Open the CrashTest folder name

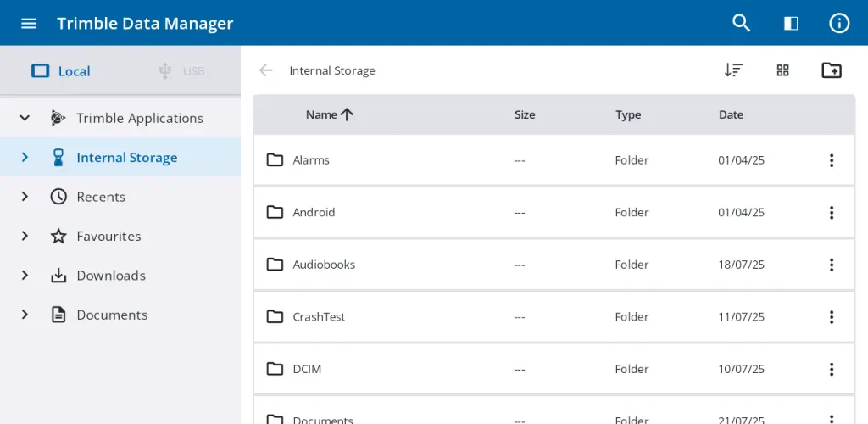tap(319, 317)
